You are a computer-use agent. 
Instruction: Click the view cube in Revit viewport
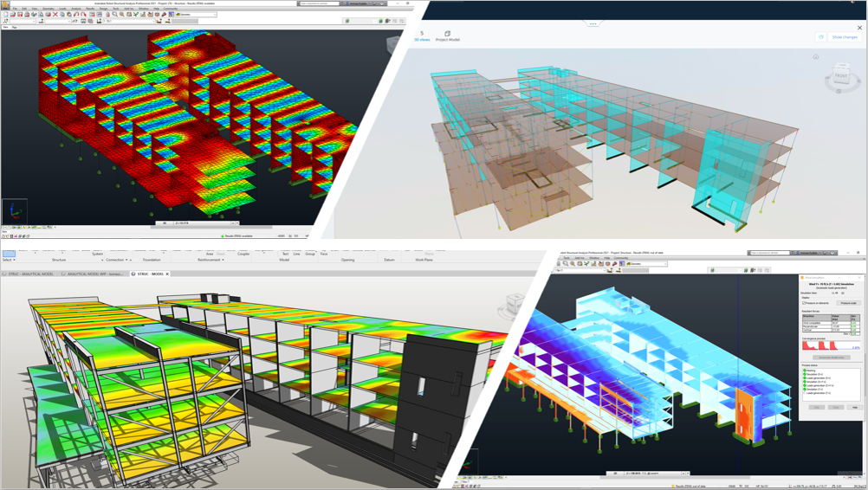point(515,304)
